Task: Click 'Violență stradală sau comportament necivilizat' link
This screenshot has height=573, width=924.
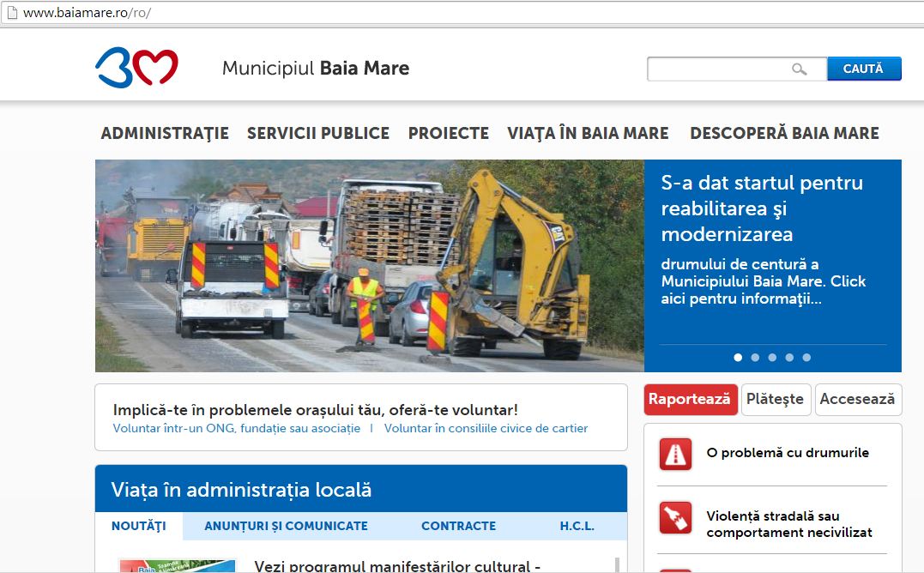Action: pos(789,524)
